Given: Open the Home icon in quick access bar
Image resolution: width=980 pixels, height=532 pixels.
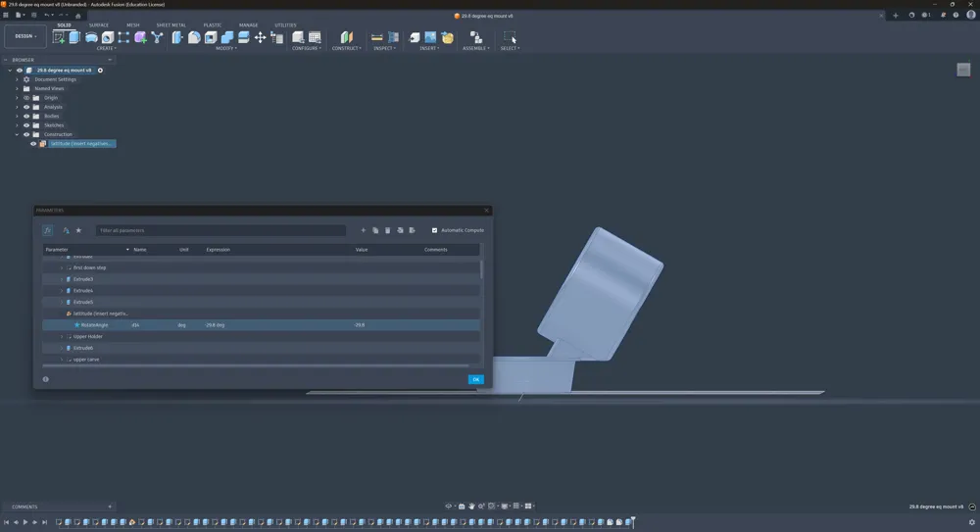Looking at the screenshot, I should click(x=77, y=15).
